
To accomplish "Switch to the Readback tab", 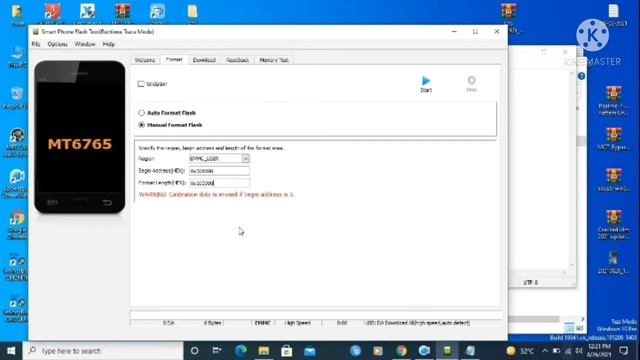I will pyautogui.click(x=238, y=60).
